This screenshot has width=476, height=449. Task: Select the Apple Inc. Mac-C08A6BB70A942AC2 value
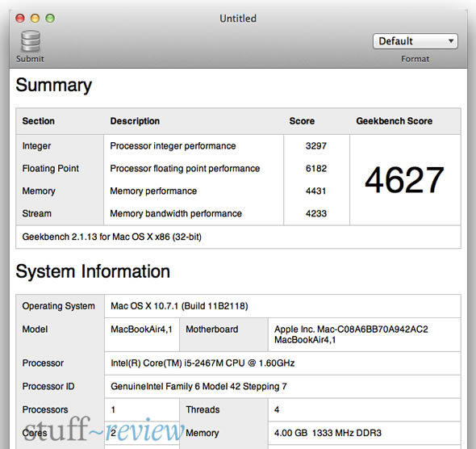351,334
